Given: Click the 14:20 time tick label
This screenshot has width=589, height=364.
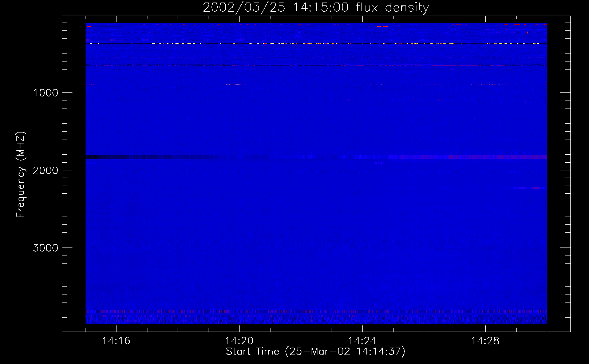Looking at the screenshot, I should [239, 341].
